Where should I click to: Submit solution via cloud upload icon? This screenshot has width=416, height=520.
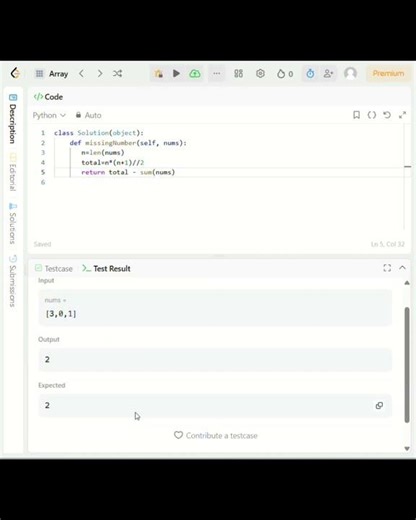[x=195, y=73]
